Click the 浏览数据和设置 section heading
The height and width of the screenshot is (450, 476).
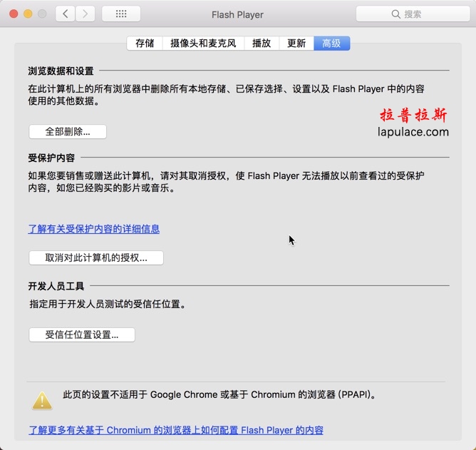coord(61,71)
